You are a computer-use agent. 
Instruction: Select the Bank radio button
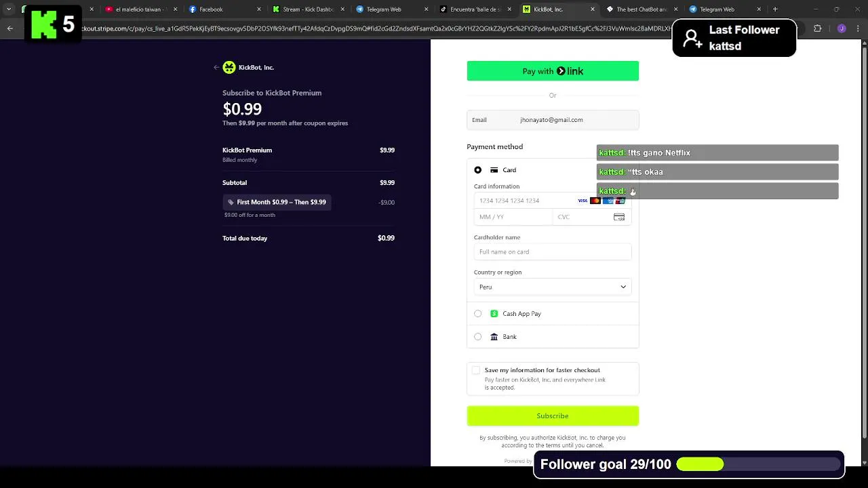478,337
